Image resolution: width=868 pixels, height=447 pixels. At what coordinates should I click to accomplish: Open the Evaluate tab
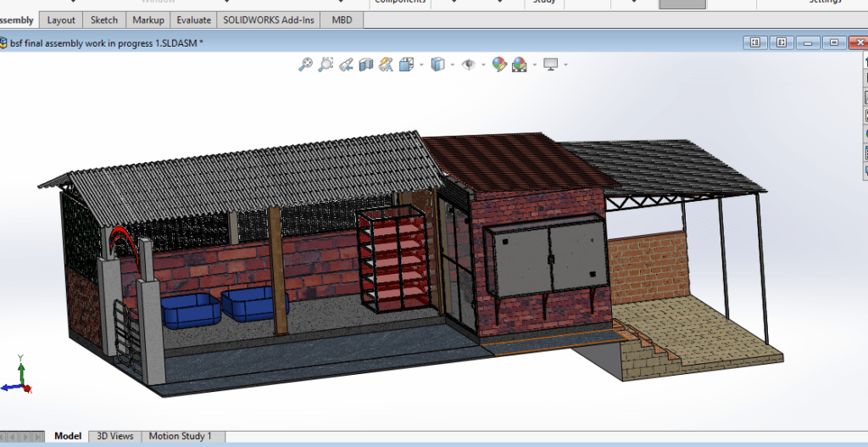click(193, 20)
